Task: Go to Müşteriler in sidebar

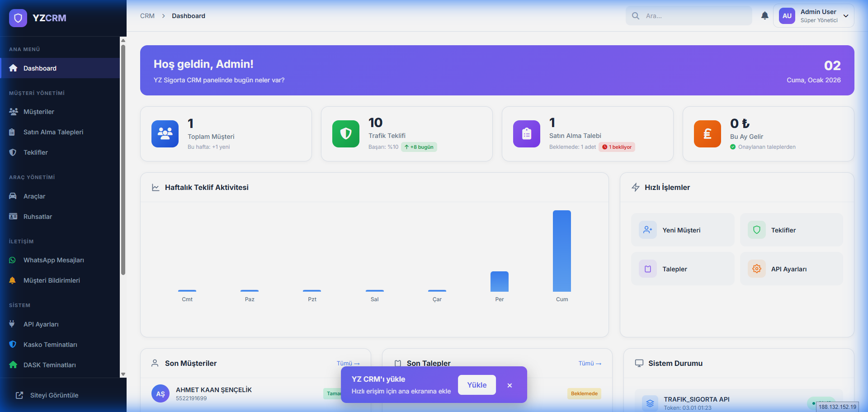Action: tap(39, 112)
